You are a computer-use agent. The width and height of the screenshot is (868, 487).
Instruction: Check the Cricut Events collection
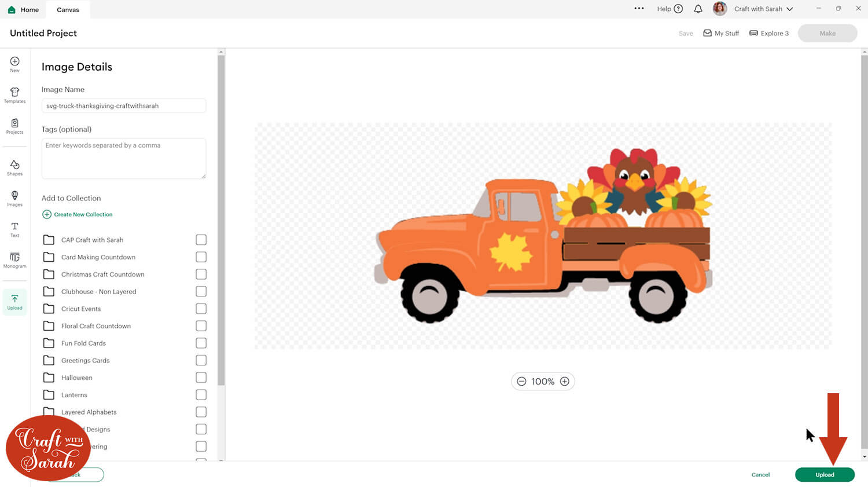tap(201, 309)
